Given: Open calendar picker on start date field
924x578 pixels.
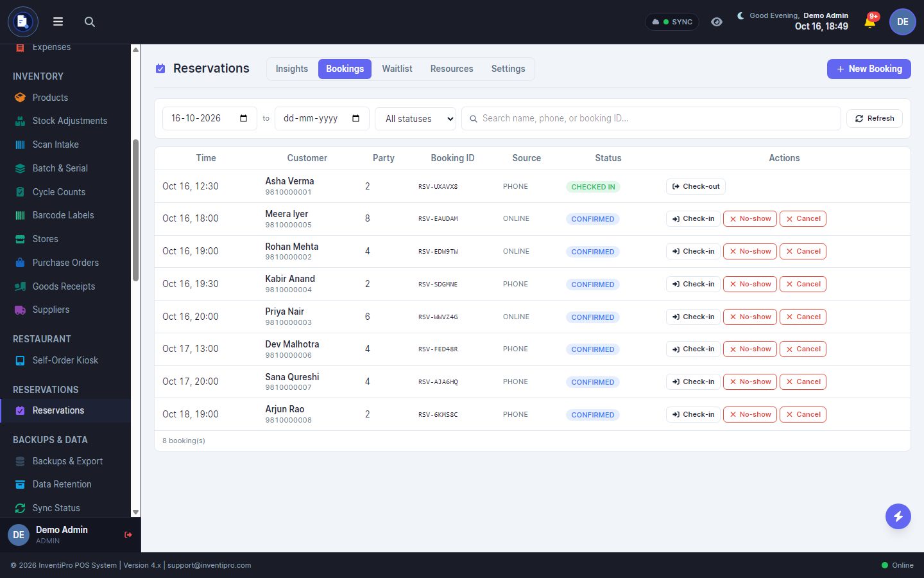Looking at the screenshot, I should [x=243, y=118].
